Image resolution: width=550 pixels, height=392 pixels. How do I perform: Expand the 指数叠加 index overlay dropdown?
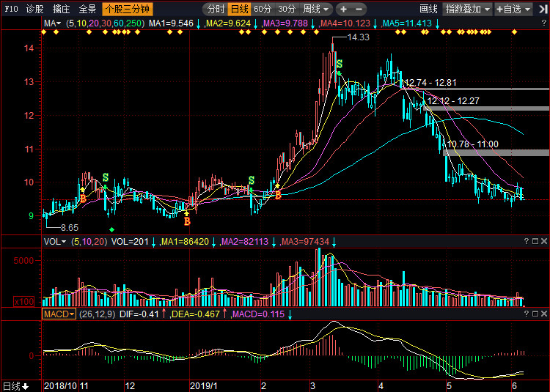pos(468,10)
